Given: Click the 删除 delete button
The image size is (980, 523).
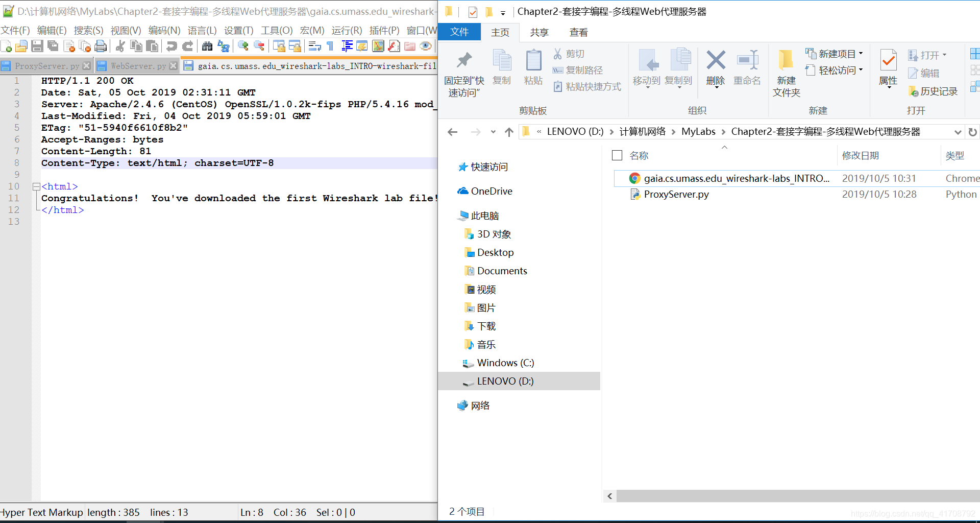Looking at the screenshot, I should (716, 68).
